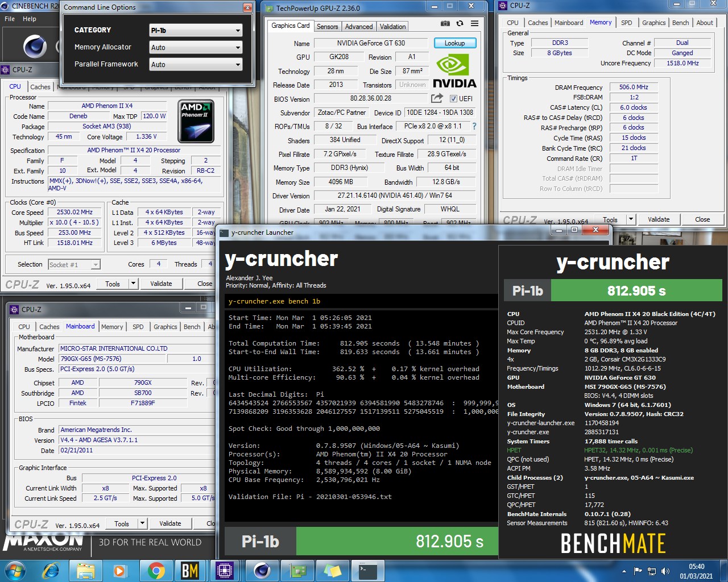Click Validate in CPU-Z CPU window
This screenshot has width=728, height=582.
point(161,284)
